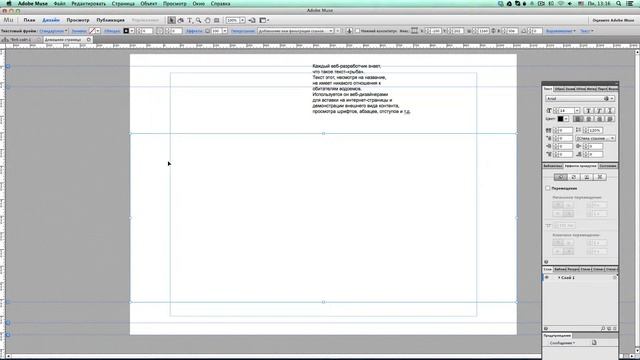640x360 pixels.
Task: Open the Публикация mode
Action: [111, 20]
